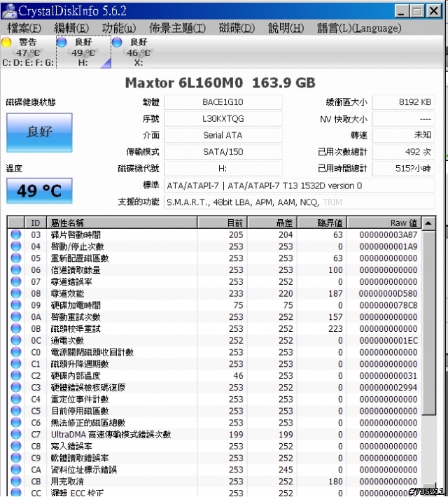Click the CrystalDiskInfo title bar app icon
Viewport: 448px width, 497px height.
coord(9,10)
